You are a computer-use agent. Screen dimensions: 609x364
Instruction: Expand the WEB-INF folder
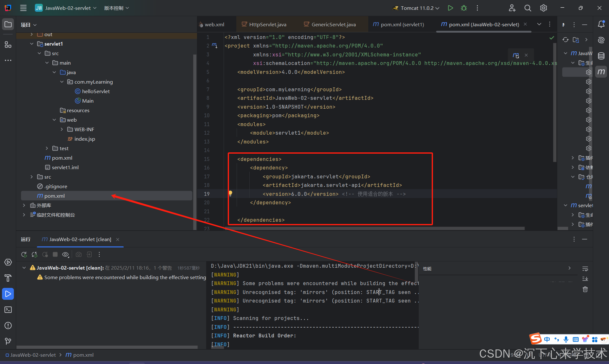(x=62, y=129)
